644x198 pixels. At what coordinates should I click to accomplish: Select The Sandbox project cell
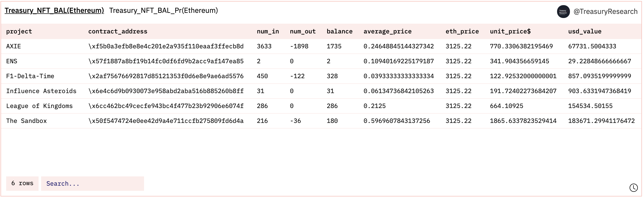[26, 121]
